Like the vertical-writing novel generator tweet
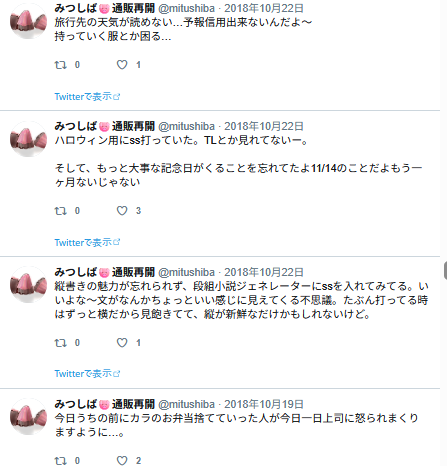 (x=122, y=343)
